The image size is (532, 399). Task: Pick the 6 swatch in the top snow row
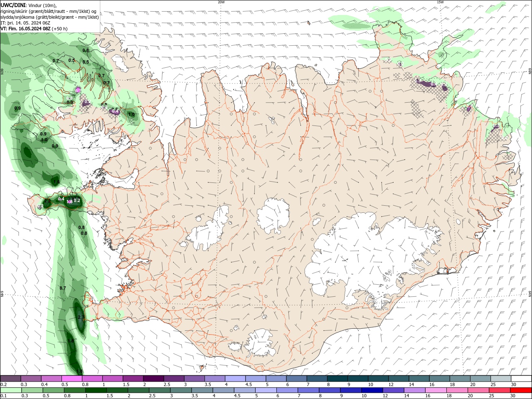coord(296,379)
